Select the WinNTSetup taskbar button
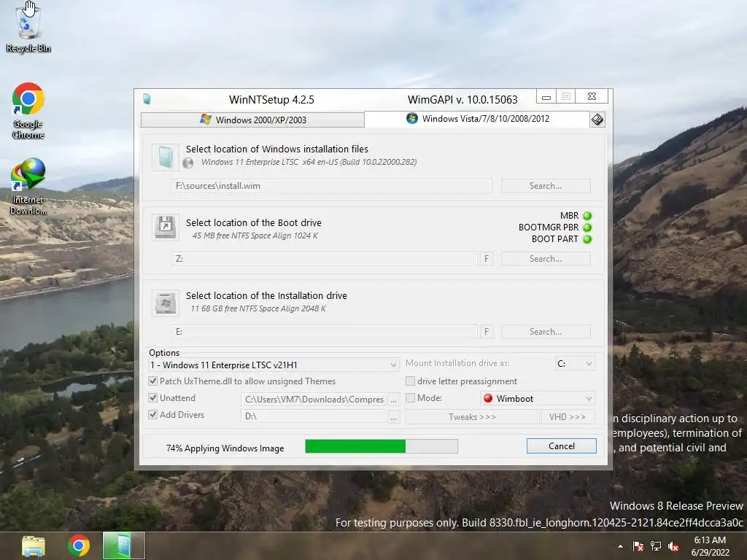 pos(123,545)
